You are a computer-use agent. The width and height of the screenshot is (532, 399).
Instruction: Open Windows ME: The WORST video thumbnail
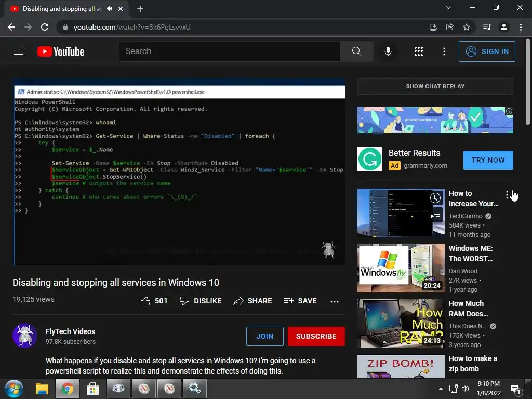[x=401, y=268]
